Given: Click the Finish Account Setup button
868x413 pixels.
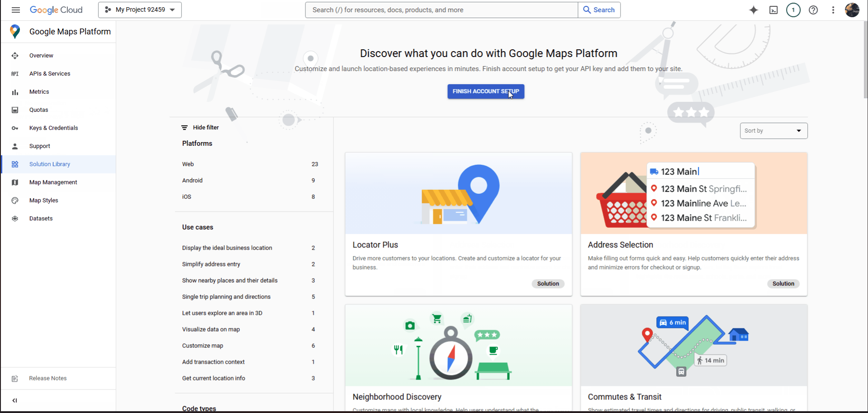Looking at the screenshot, I should pyautogui.click(x=486, y=91).
